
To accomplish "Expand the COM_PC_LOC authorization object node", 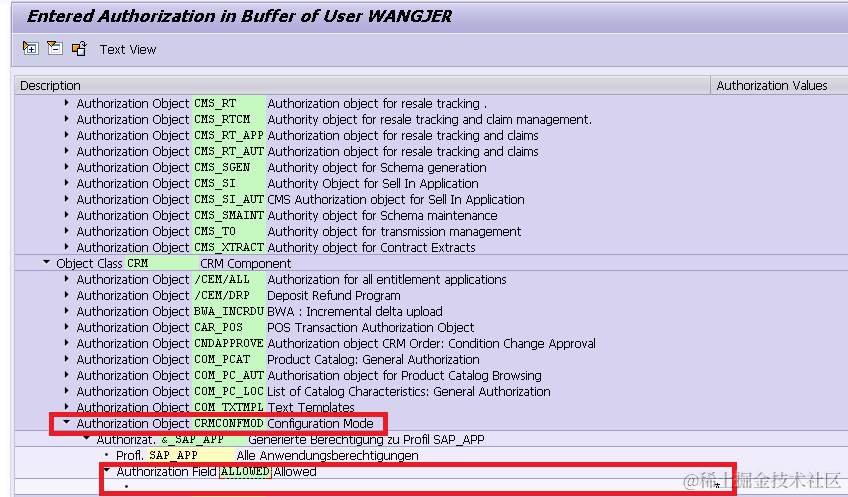I will (x=67, y=390).
